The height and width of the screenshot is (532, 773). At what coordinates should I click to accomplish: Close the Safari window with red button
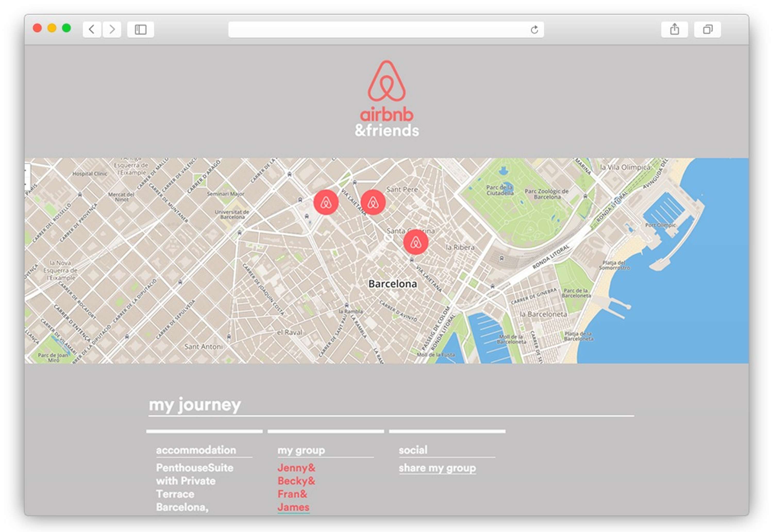point(37,28)
